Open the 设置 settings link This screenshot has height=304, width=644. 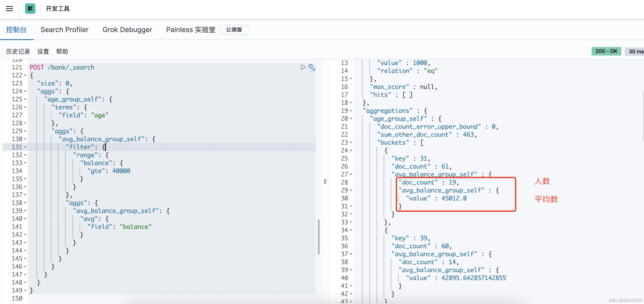43,51
